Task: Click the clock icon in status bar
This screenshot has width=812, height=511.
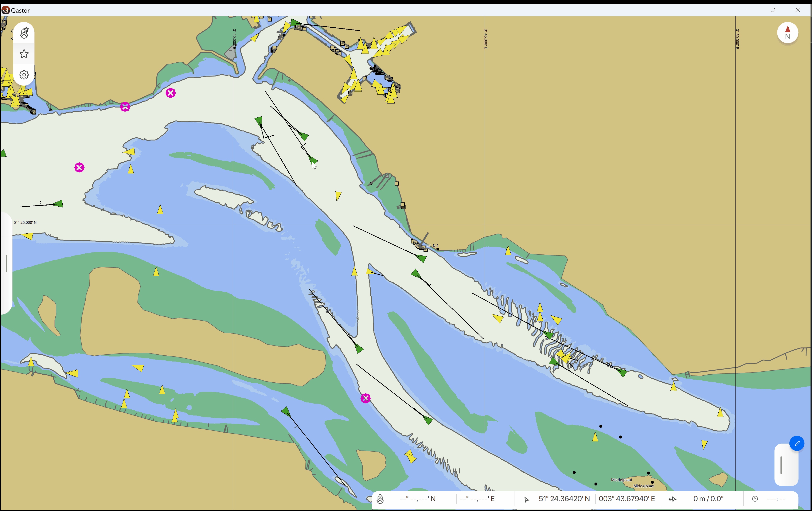Action: (755, 499)
